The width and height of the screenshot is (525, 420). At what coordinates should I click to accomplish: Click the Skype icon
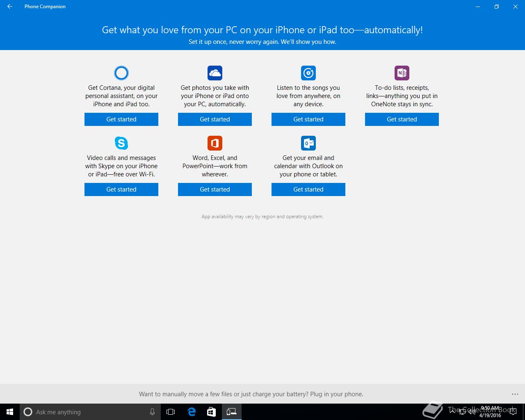pos(121,143)
